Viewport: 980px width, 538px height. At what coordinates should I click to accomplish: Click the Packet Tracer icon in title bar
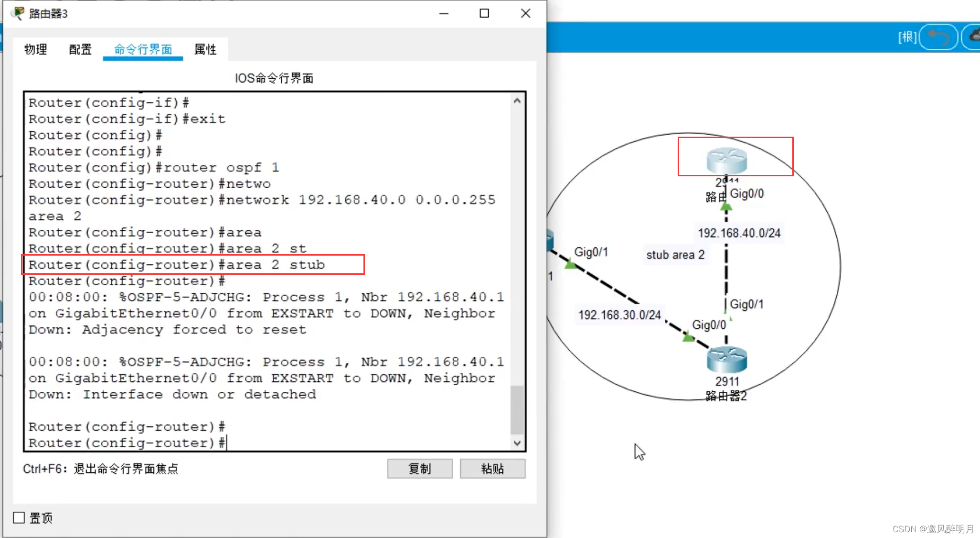click(18, 13)
